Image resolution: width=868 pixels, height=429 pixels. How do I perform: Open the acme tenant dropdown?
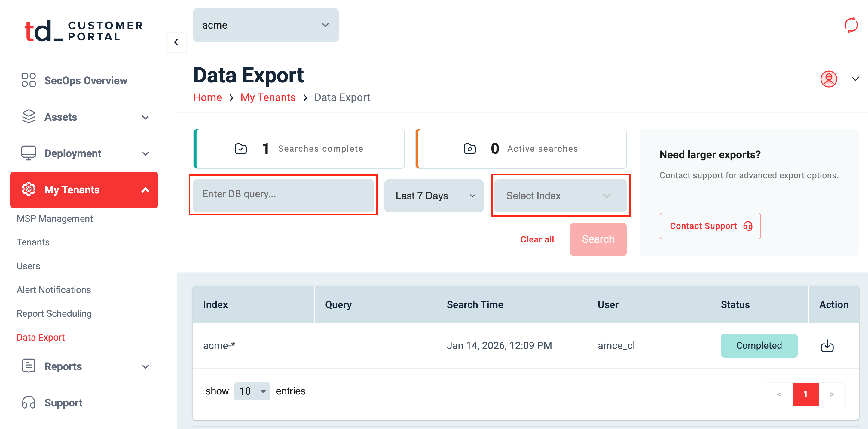coord(265,25)
